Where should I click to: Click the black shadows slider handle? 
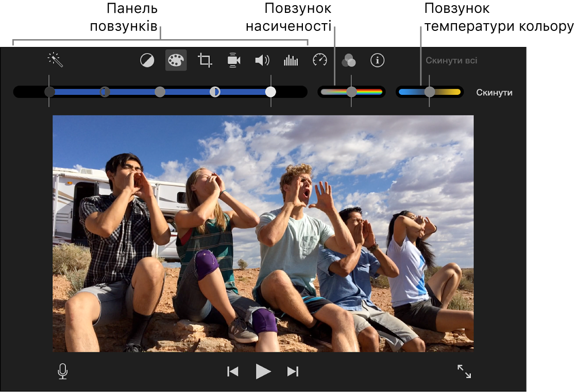coord(49,92)
